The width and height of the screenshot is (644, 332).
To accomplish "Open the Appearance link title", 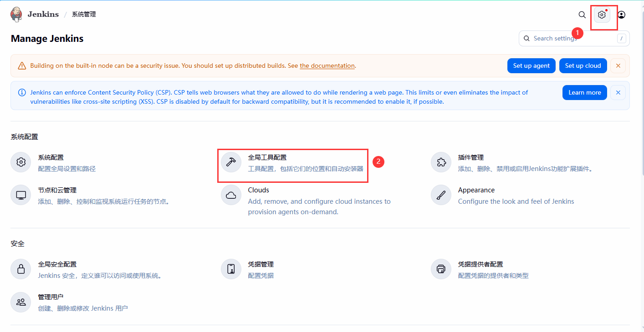I will tap(476, 190).
